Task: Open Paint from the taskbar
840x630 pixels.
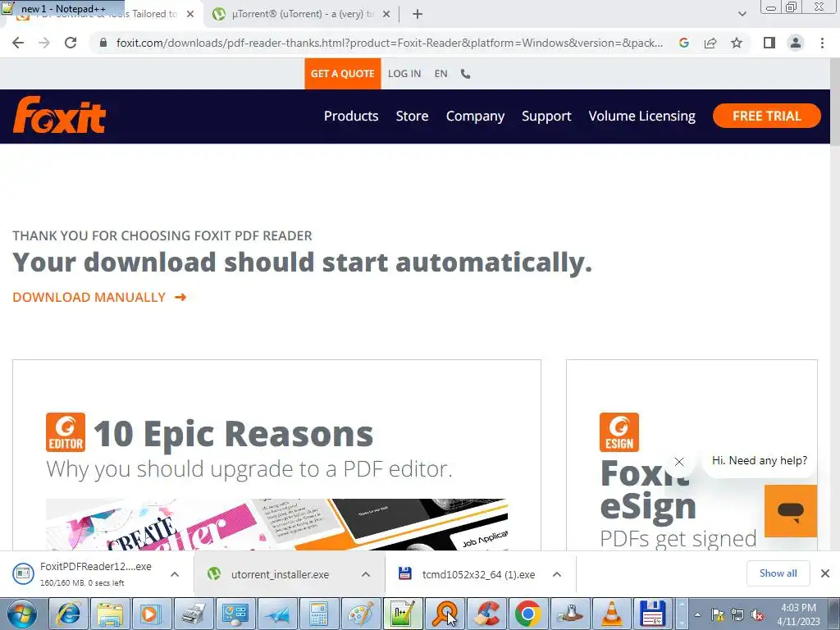Action: pyautogui.click(x=361, y=614)
